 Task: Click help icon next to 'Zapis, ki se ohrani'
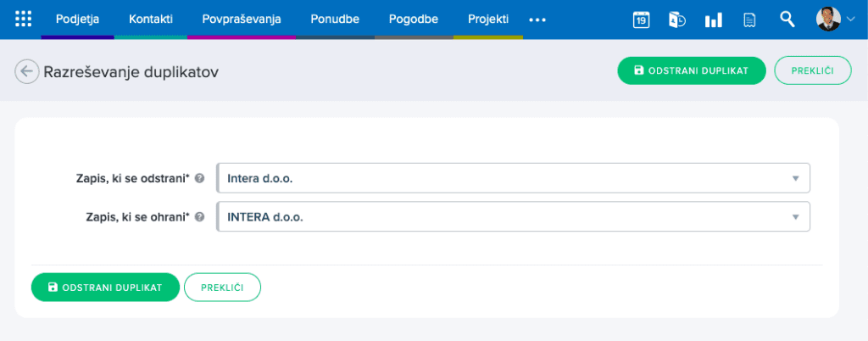tap(199, 217)
